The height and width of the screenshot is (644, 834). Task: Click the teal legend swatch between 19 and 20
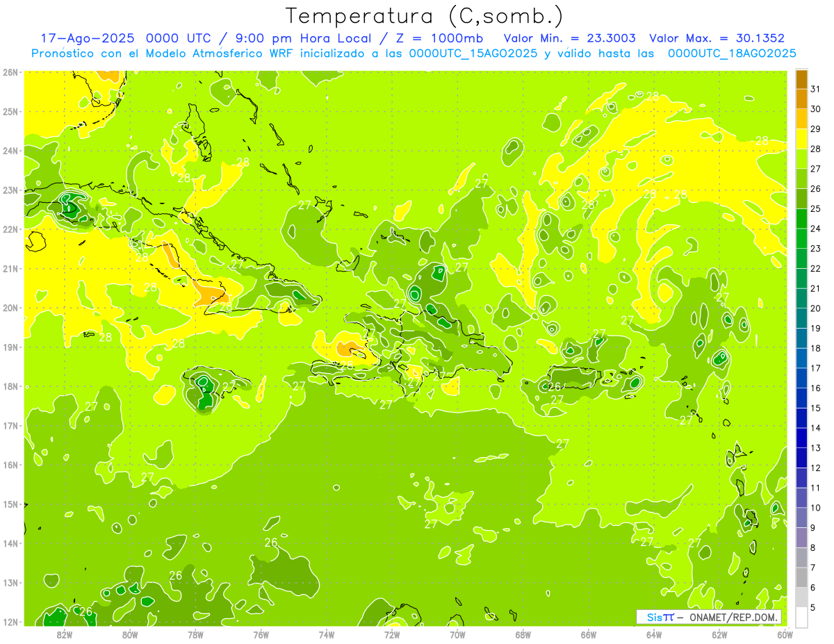(801, 318)
